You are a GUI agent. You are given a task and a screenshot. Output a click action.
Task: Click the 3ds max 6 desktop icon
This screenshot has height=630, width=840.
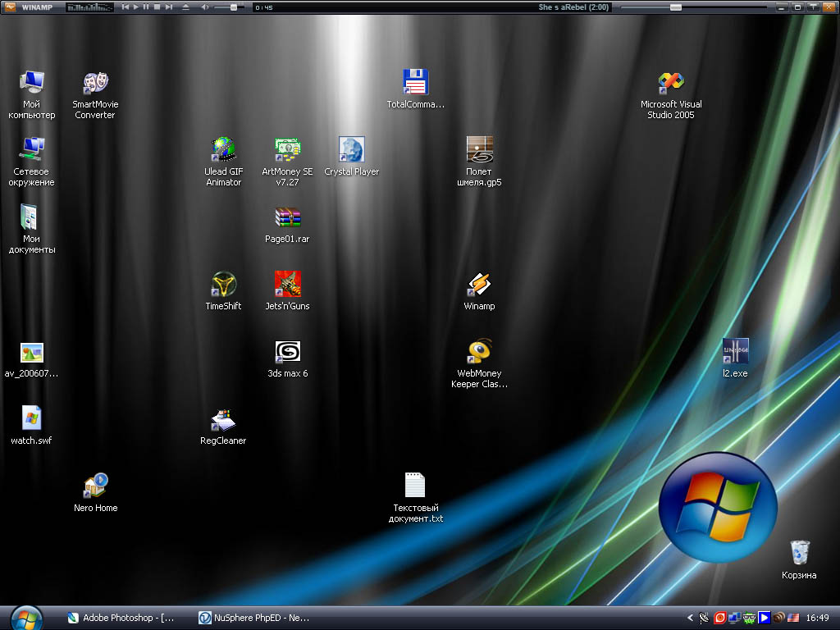[x=287, y=352]
